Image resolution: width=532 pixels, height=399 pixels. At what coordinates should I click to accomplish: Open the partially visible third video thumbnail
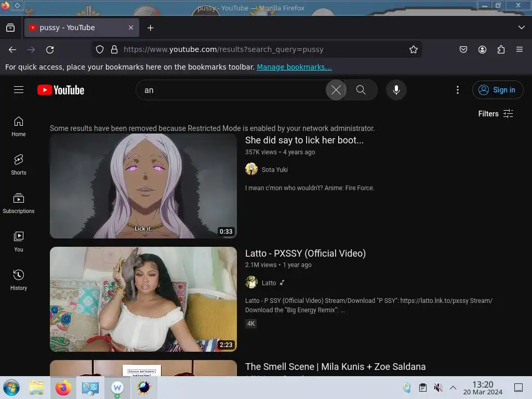[143, 368]
